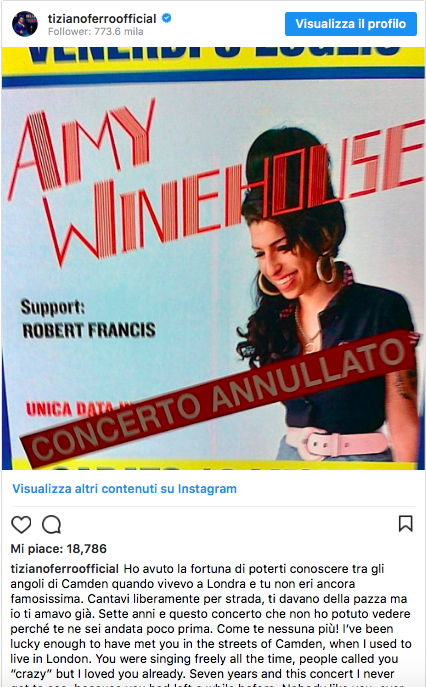Open the Mi piace: 18,786 likes count
Screen dimensions: 426x687
(x=59, y=549)
